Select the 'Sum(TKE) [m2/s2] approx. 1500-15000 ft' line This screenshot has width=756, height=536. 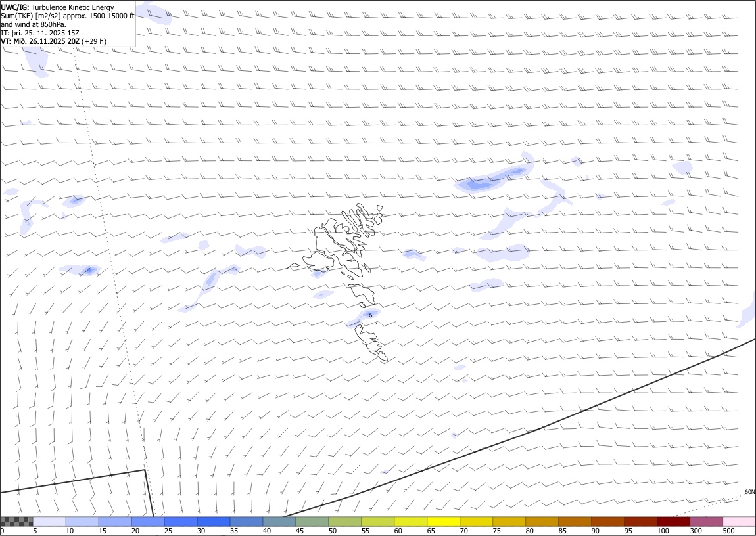(68, 16)
